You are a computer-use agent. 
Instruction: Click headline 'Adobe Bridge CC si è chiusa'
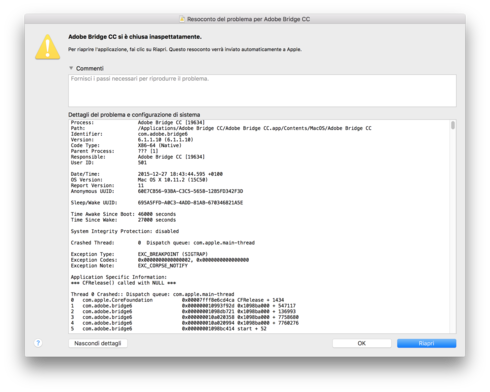[135, 37]
